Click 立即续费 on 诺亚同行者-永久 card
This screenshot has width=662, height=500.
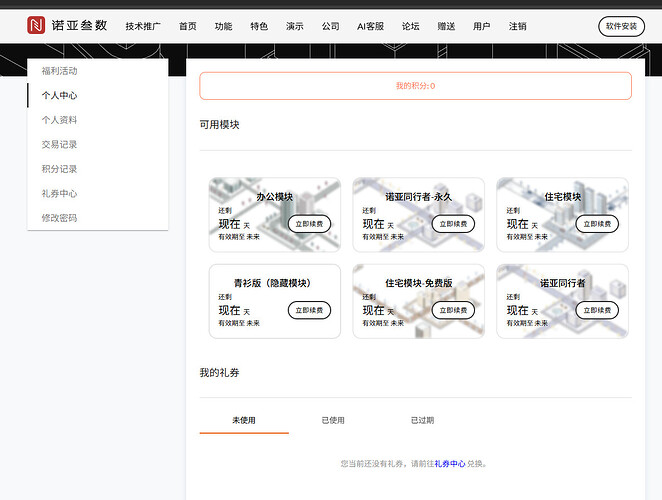tap(453, 224)
